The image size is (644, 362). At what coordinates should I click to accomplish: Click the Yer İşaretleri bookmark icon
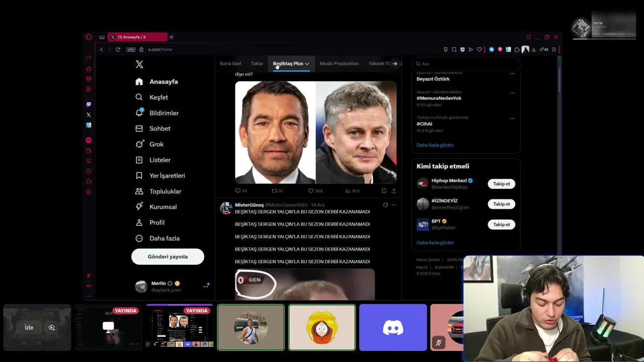[139, 175]
